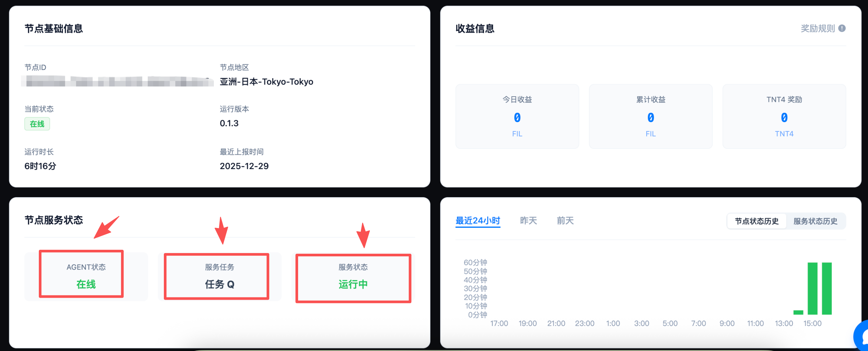Switch to the 前天 tab
This screenshot has height=351, width=868.
tap(565, 221)
